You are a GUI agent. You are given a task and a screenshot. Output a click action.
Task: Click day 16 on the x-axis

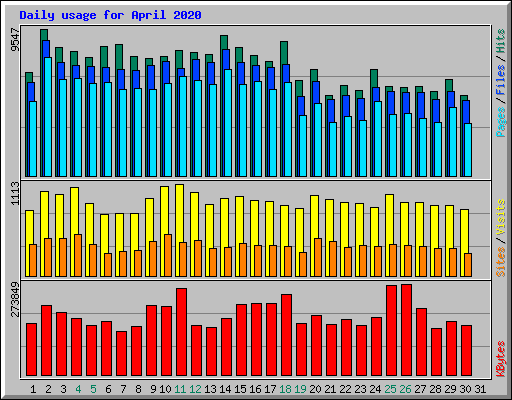(x=255, y=389)
